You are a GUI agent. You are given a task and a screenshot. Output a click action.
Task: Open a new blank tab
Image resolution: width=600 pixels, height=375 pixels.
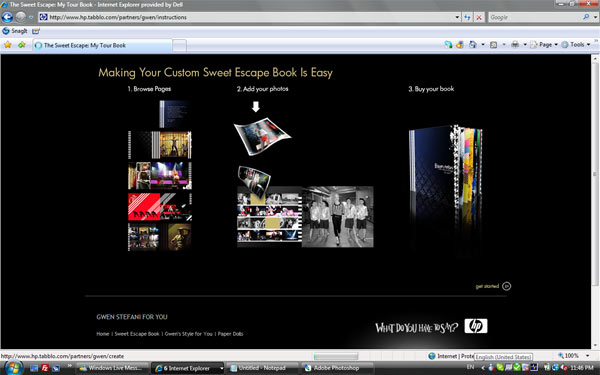click(x=179, y=46)
